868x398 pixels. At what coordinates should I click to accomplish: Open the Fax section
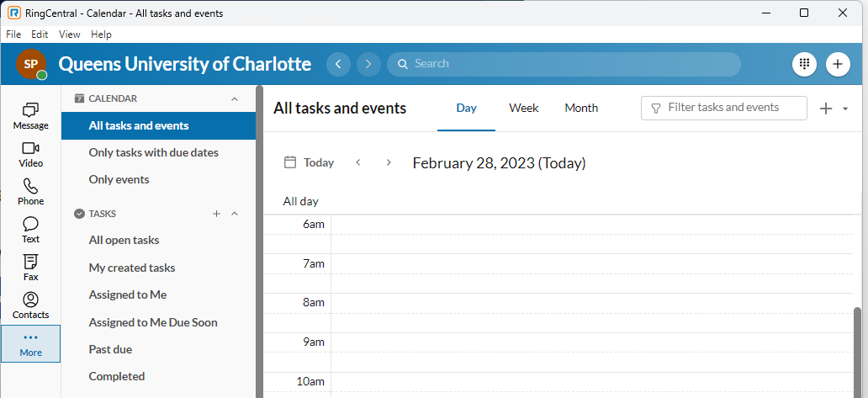(x=30, y=268)
